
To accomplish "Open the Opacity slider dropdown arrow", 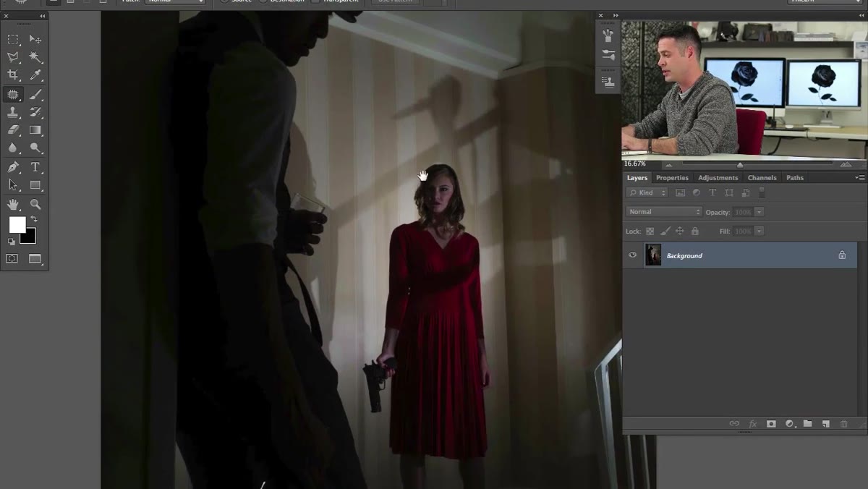I will point(759,212).
